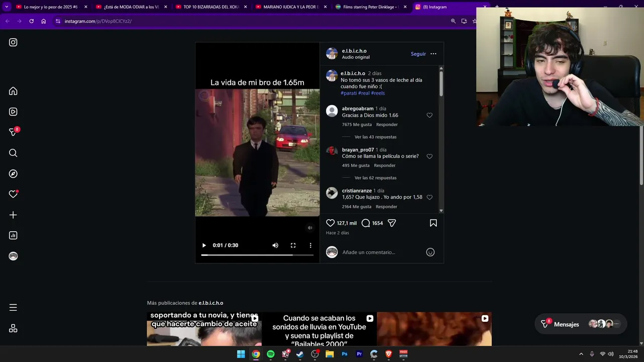Open the Notifications heart in sidebar

pyautogui.click(x=13, y=194)
